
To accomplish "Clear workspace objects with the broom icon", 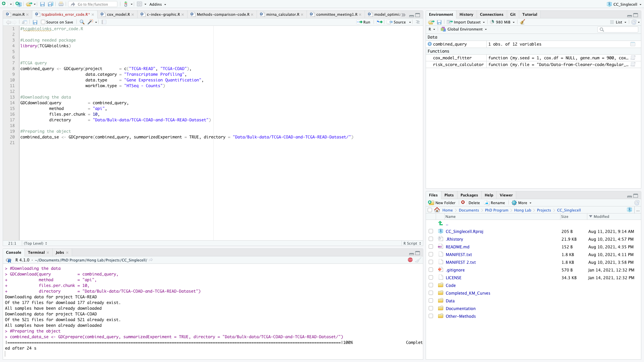I will (523, 22).
